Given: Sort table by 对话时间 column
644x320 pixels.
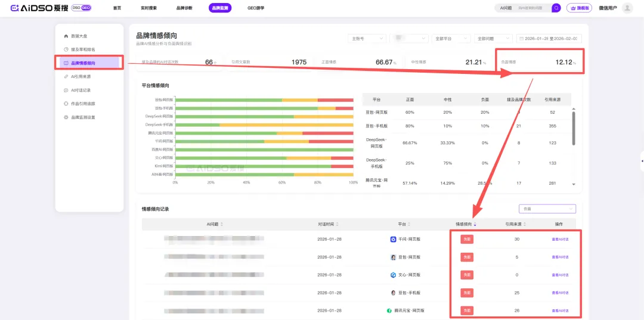Looking at the screenshot, I should (x=329, y=224).
